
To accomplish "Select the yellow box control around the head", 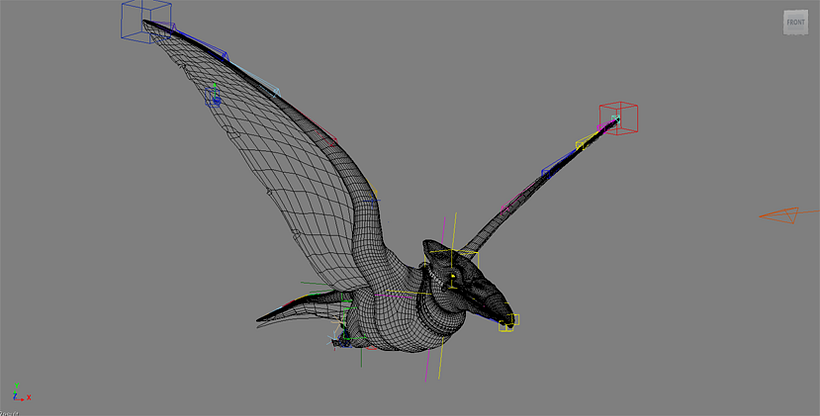I will (454, 269).
